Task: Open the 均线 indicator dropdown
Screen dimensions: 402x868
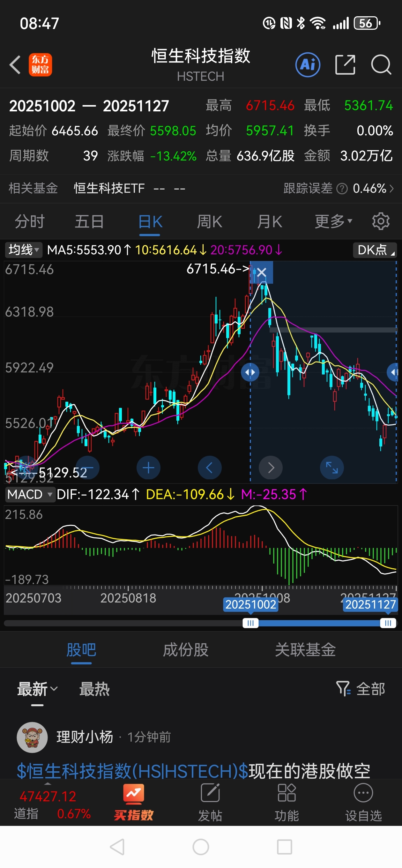Action: (23, 250)
